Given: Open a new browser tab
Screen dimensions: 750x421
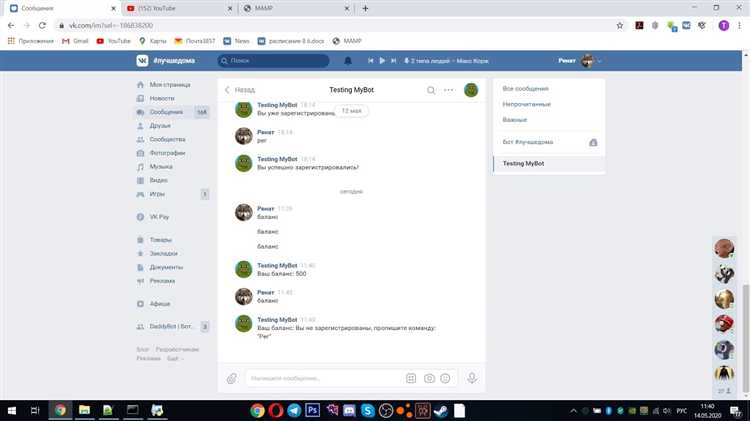Looking at the screenshot, I should click(365, 8).
